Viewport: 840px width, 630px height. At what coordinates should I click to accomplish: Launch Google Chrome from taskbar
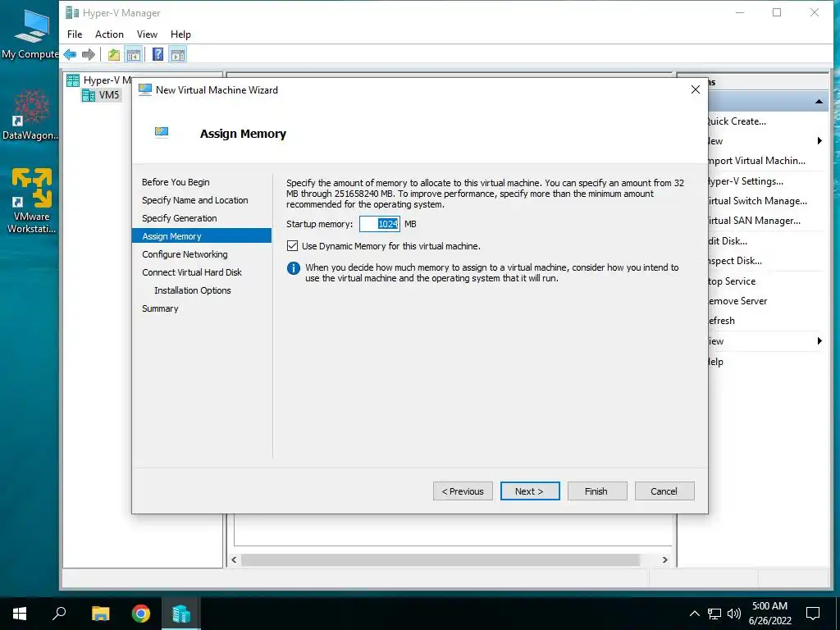(141, 614)
